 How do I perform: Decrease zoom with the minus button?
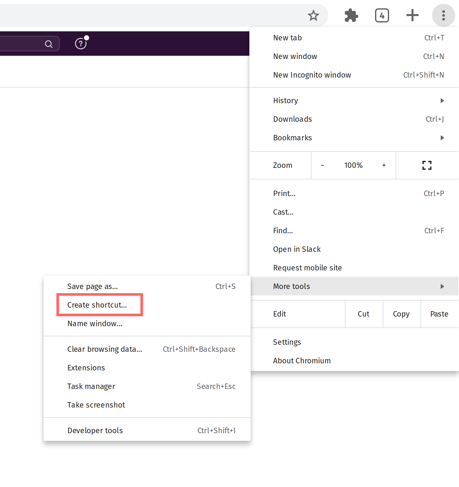322,165
